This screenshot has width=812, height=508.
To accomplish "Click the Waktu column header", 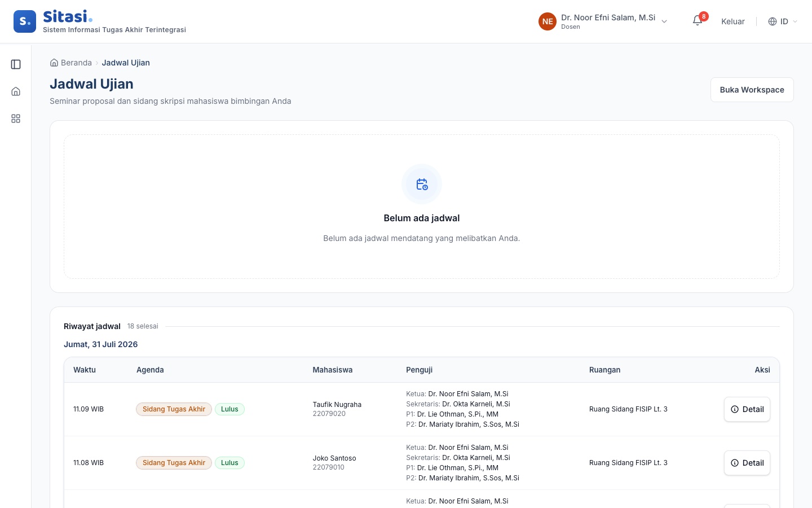I will [85, 370].
